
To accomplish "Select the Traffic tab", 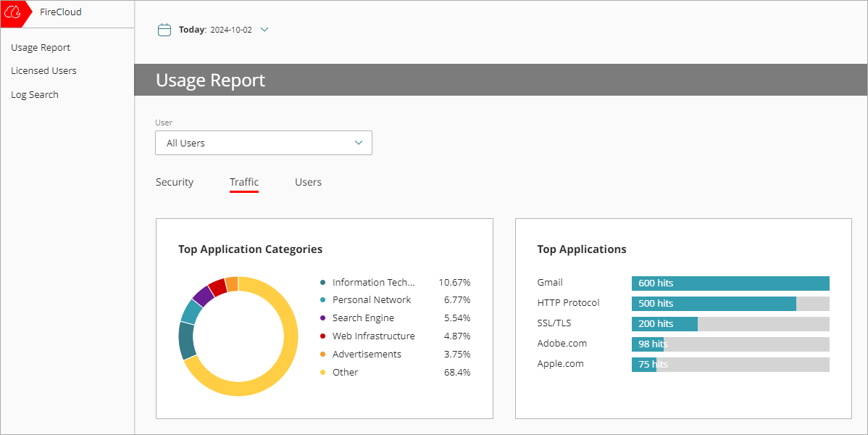I will [x=244, y=183].
